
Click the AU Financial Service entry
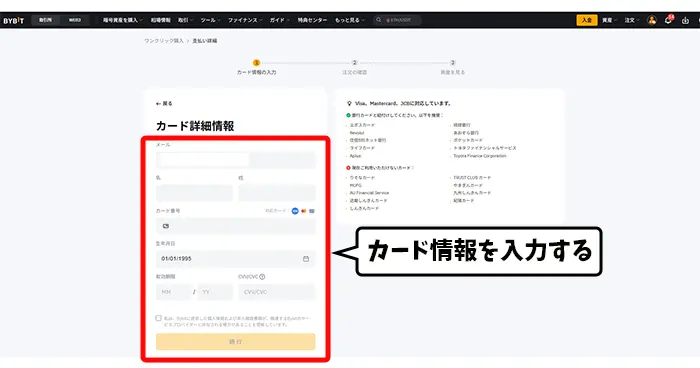pyautogui.click(x=369, y=193)
